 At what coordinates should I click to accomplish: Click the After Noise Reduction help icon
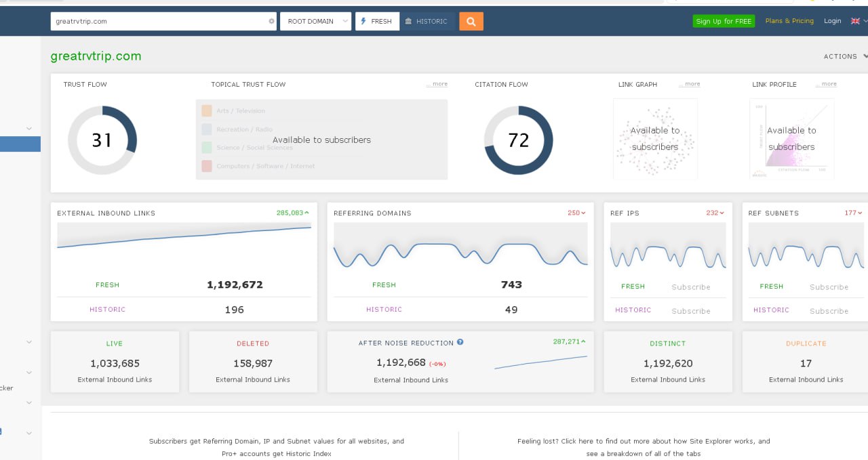pyautogui.click(x=460, y=342)
